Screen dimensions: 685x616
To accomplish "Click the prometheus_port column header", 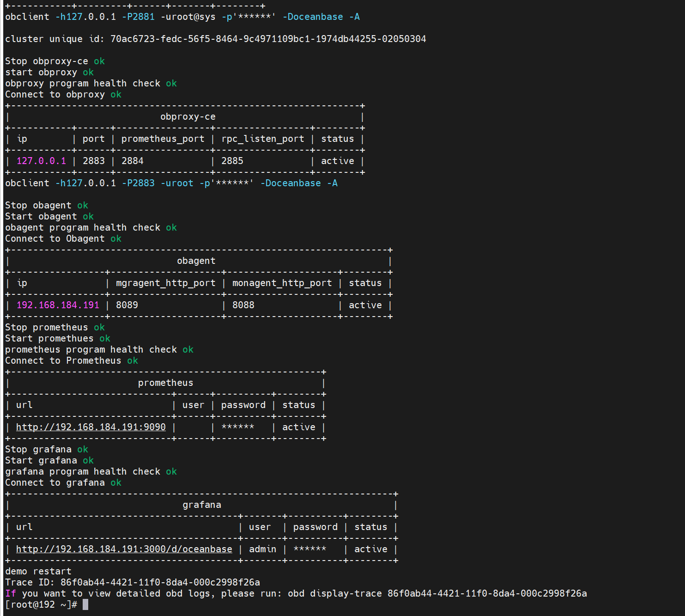I will click(x=163, y=139).
